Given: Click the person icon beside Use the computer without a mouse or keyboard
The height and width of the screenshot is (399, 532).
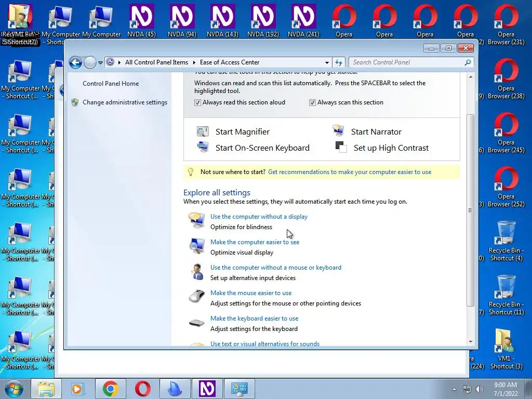Looking at the screenshot, I should point(197,272).
